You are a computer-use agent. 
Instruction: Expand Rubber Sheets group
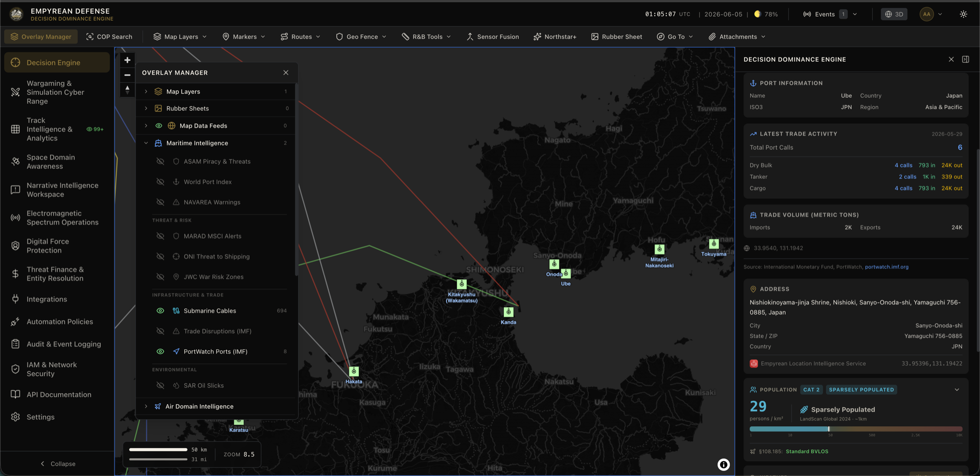click(x=146, y=109)
